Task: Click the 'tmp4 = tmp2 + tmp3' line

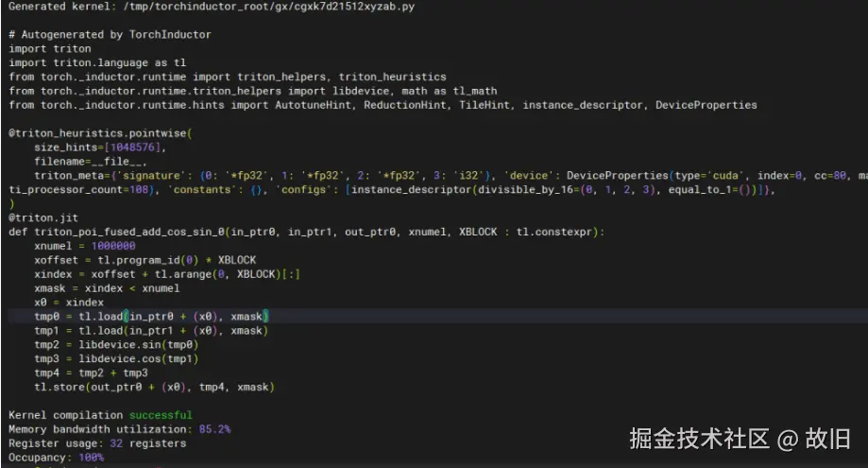Action: click(x=91, y=373)
